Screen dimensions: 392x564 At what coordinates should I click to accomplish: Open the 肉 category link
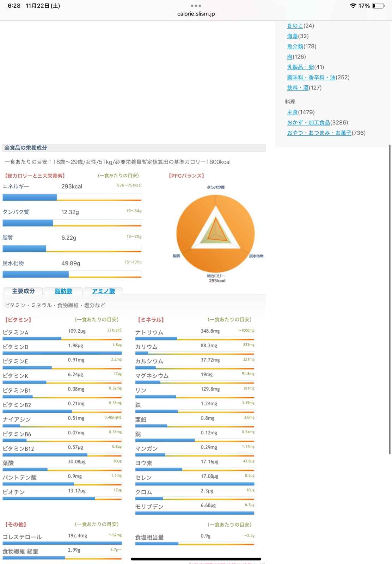(289, 57)
